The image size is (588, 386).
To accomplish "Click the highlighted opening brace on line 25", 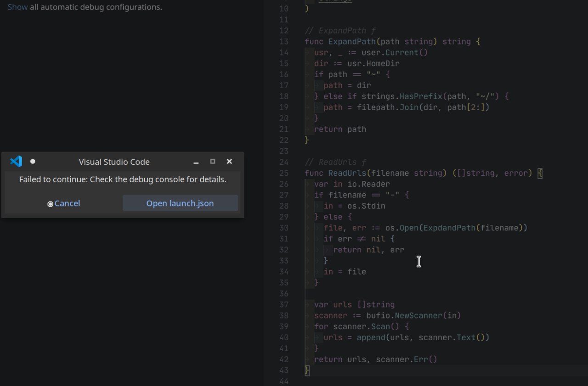I will click(540, 173).
